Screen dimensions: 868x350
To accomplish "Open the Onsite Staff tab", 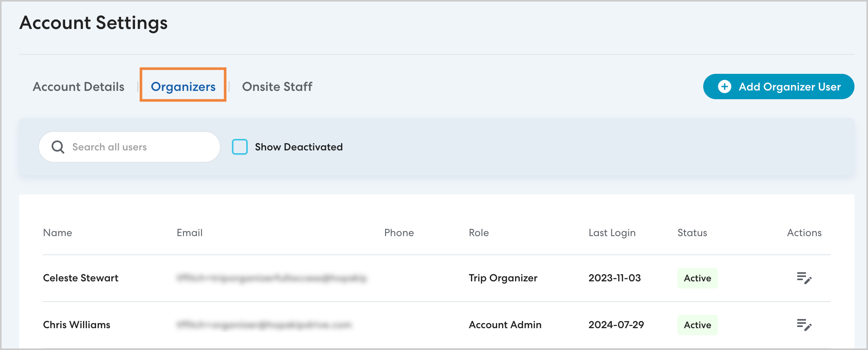I will pos(277,87).
